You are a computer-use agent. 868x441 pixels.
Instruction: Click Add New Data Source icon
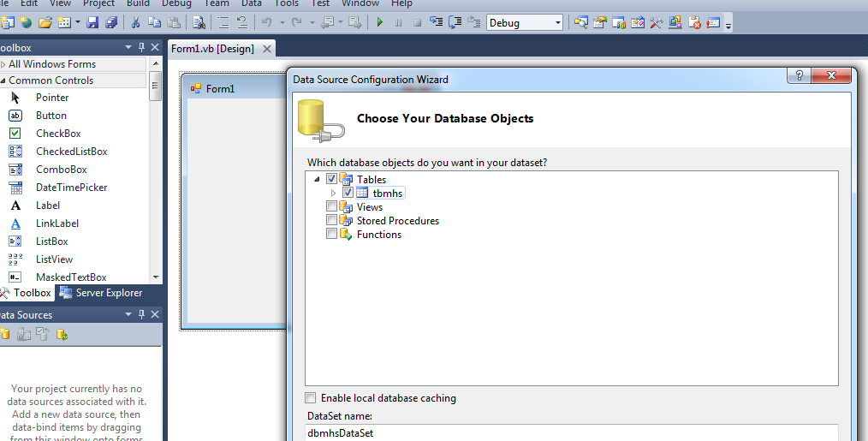coord(4,334)
